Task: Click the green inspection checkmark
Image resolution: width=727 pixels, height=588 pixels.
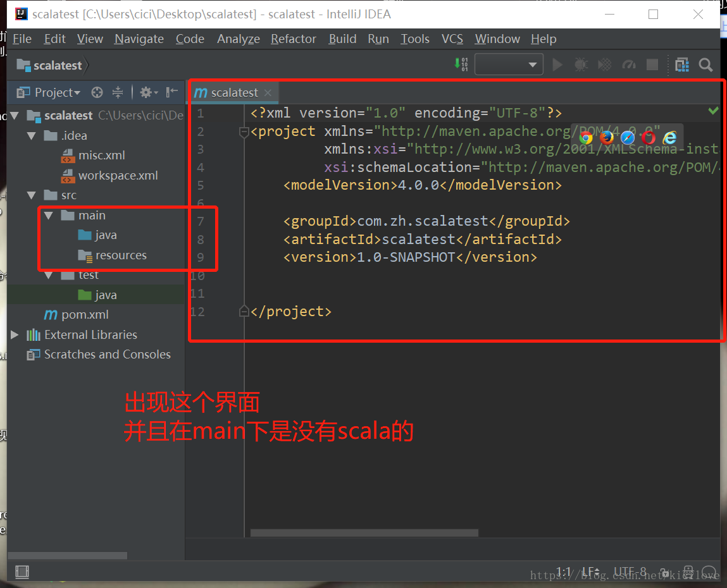Action: coord(713,111)
